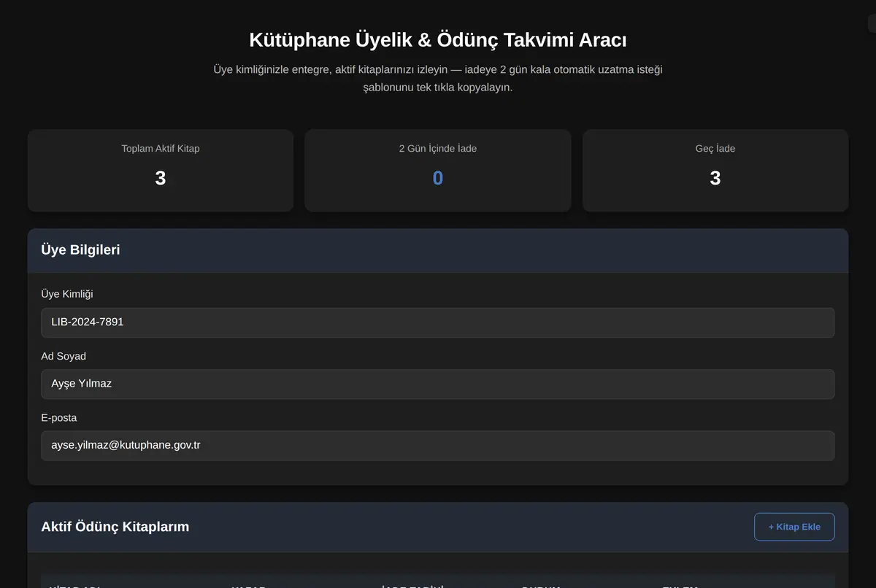Focus the Üye Kimliği input field
876x588 pixels.
pyautogui.click(x=438, y=322)
